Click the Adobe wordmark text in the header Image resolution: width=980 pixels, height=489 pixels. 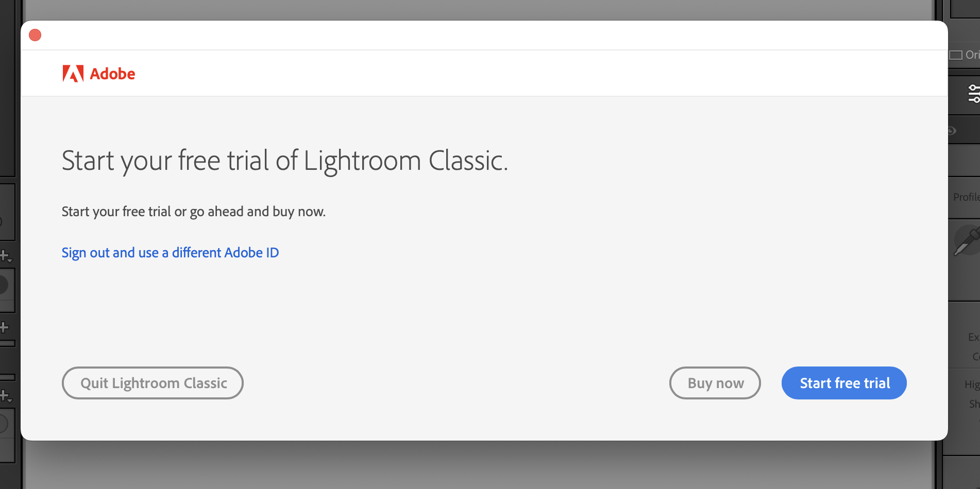pos(112,74)
